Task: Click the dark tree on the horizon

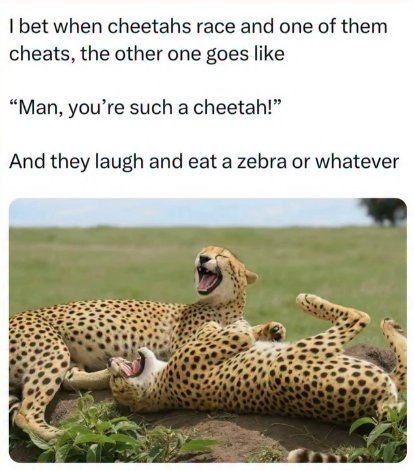Action: coord(384,211)
